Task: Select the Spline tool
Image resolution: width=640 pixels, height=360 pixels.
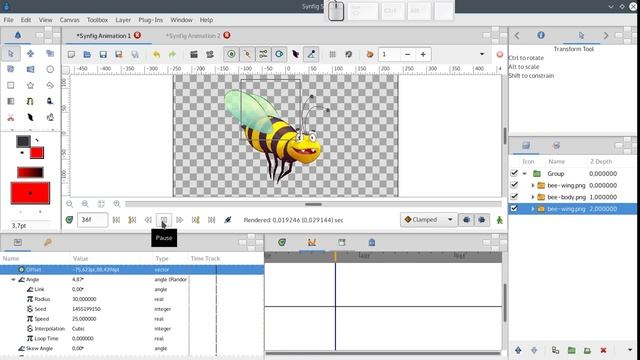Action: (30, 101)
